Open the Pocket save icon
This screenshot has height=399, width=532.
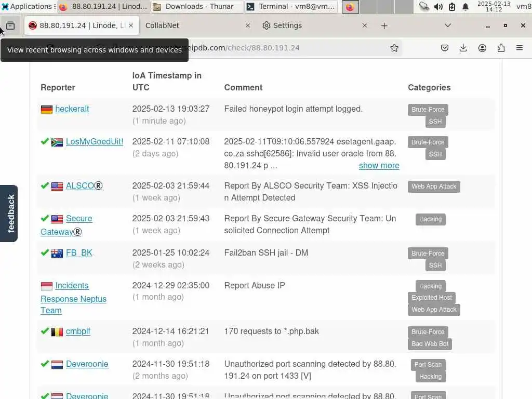click(445, 48)
